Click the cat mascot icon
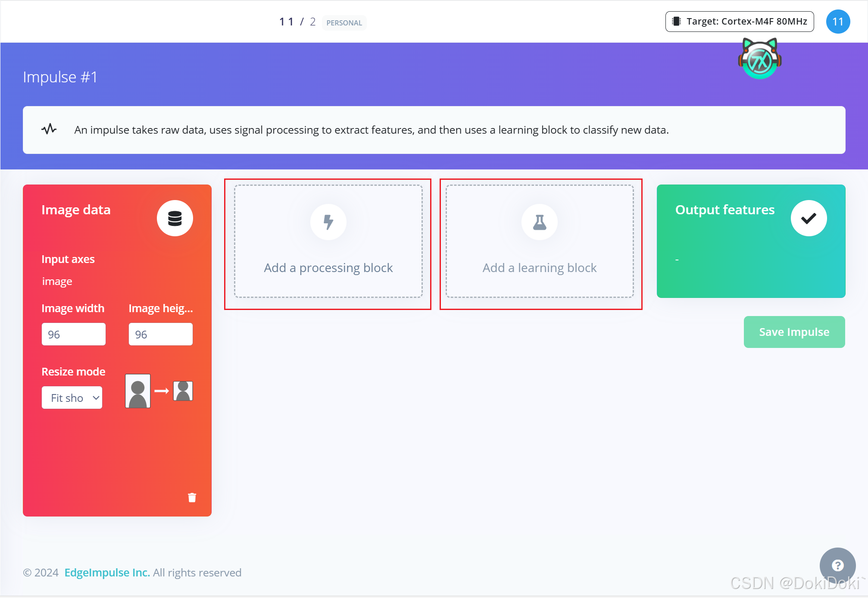Screen dimensions: 868x598 click(759, 59)
